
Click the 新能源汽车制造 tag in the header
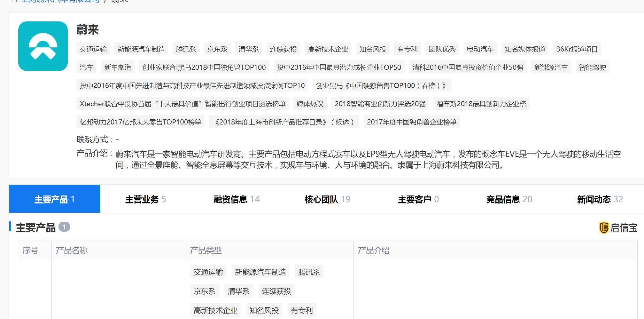141,49
